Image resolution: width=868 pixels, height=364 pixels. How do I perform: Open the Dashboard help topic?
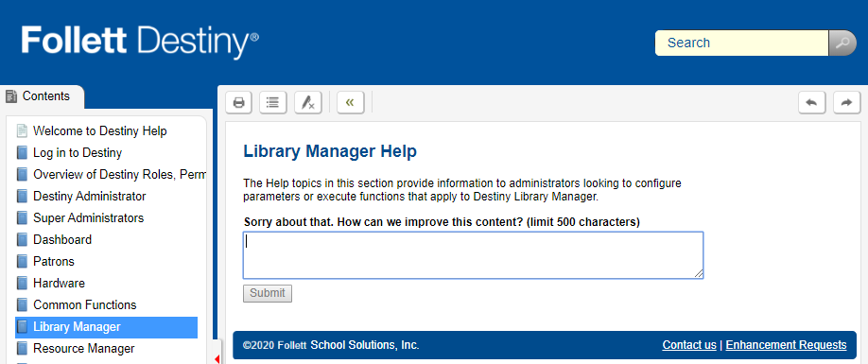coord(62,239)
